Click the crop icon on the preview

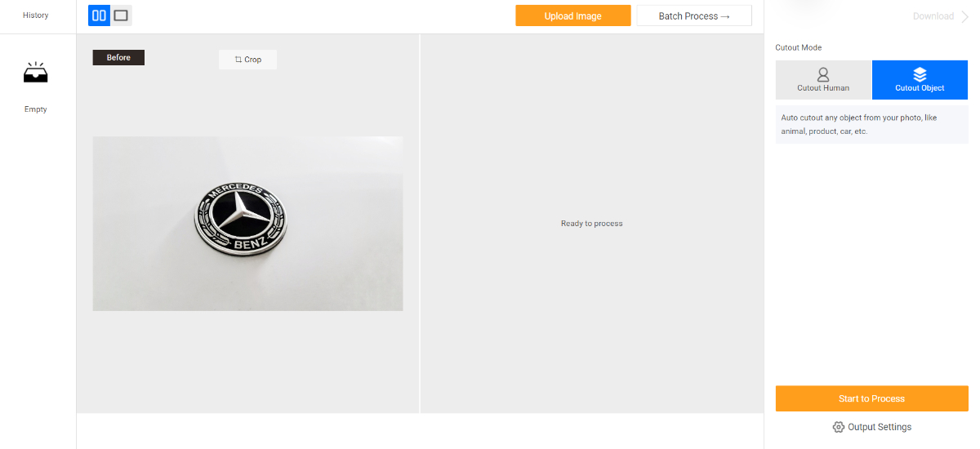238,60
